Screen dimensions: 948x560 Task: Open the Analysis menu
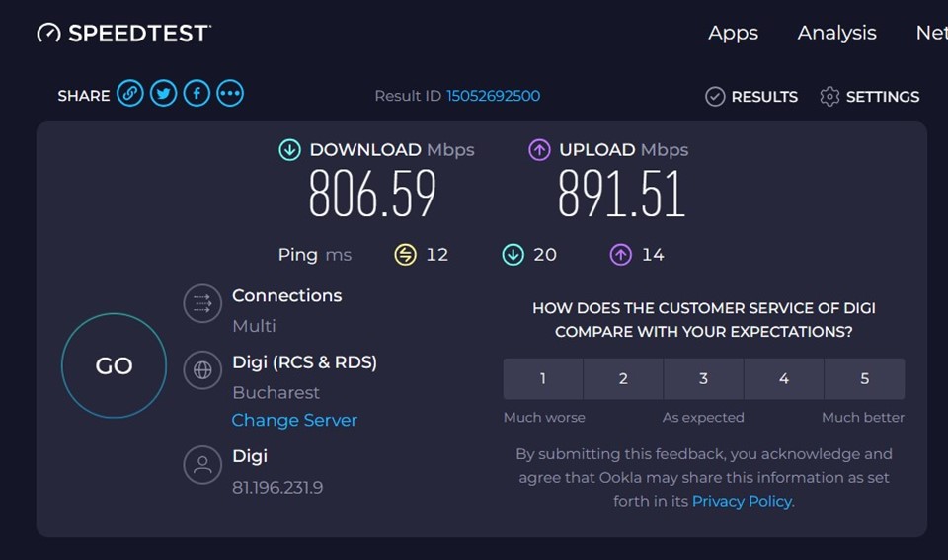(836, 33)
